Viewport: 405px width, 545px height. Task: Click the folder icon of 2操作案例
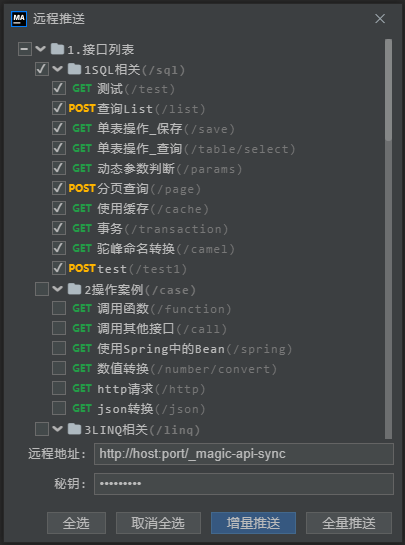(74, 289)
